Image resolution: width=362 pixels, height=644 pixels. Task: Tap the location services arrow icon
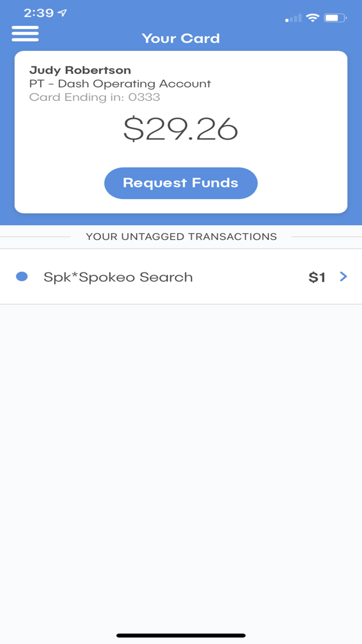coord(63,13)
